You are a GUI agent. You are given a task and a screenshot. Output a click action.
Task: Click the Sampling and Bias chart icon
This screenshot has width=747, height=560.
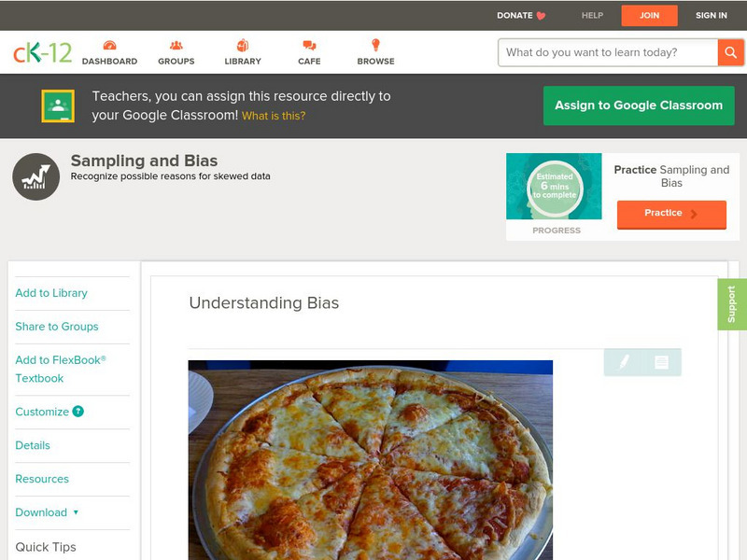click(36, 176)
